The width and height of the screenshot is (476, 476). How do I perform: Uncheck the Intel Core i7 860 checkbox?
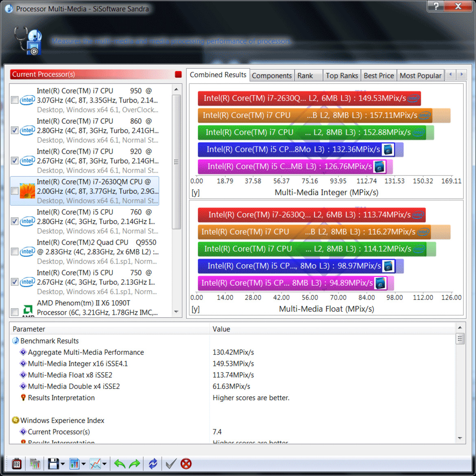(x=15, y=131)
